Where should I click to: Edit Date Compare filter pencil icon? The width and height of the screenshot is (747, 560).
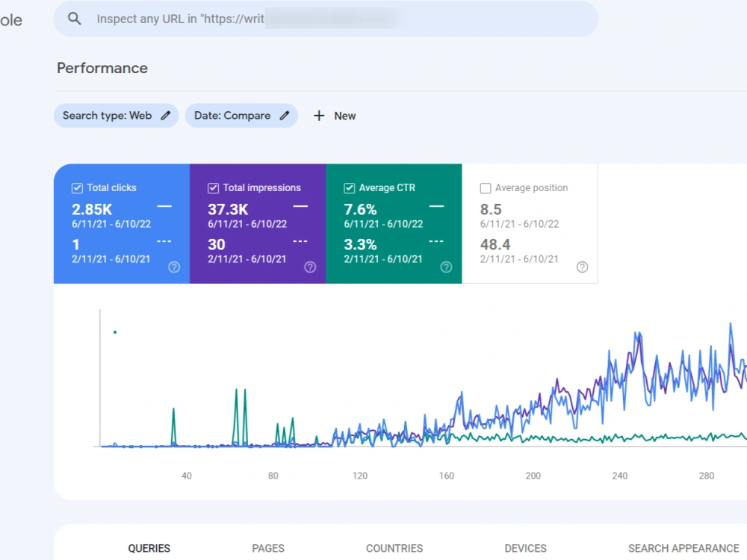coord(285,116)
